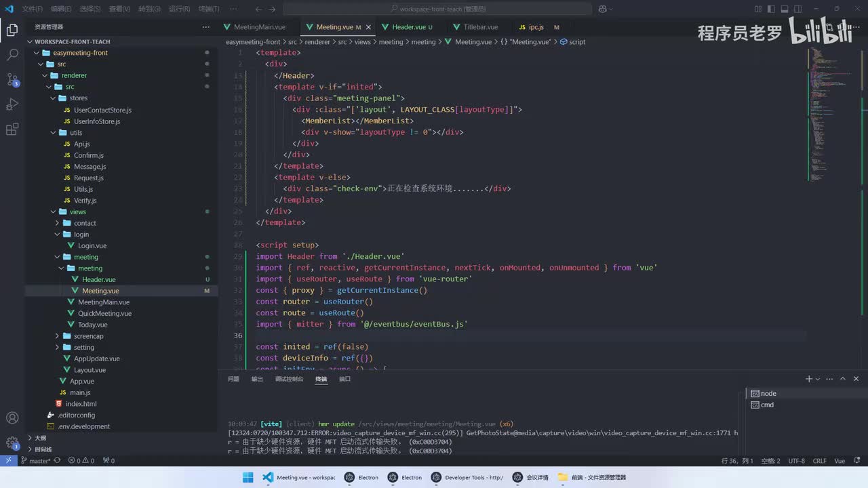Image resolution: width=868 pixels, height=488 pixels.
Task: Expand the screencap folder
Action: pos(88,336)
